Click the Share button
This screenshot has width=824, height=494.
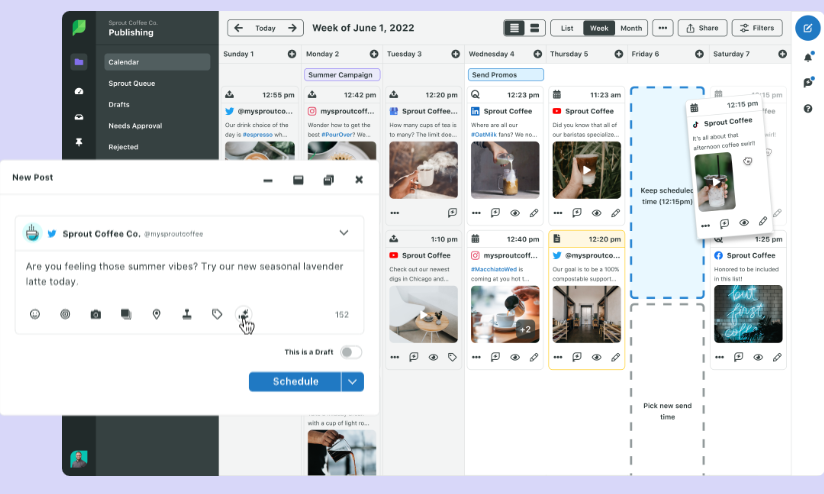pos(702,28)
